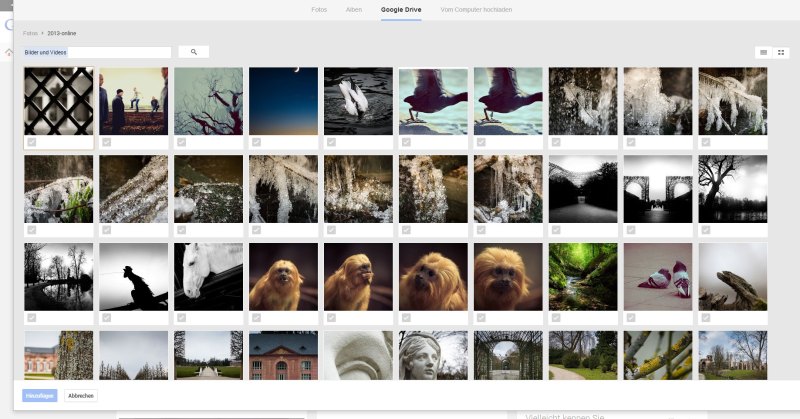Click the Abbrechen button
800x419 pixels.
81,396
